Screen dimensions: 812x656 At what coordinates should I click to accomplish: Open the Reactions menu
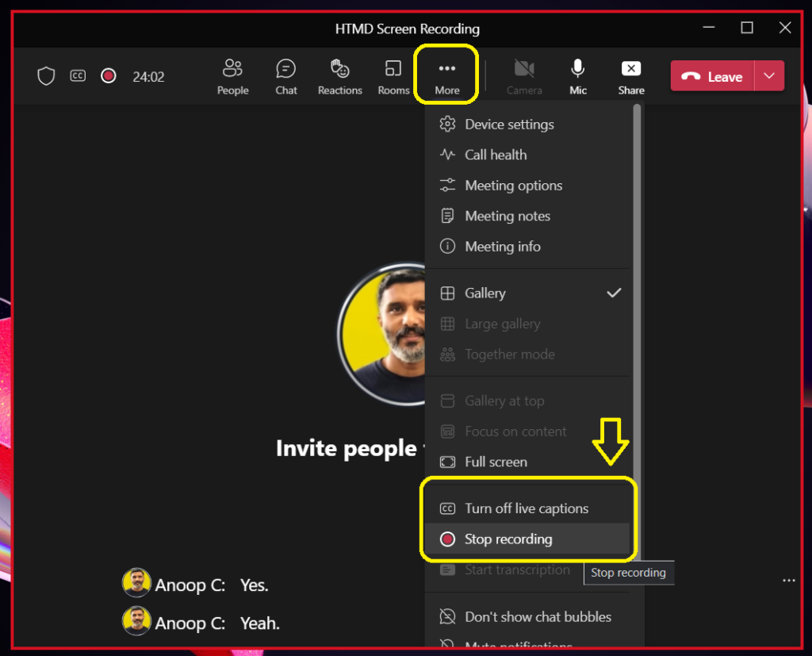tap(339, 75)
